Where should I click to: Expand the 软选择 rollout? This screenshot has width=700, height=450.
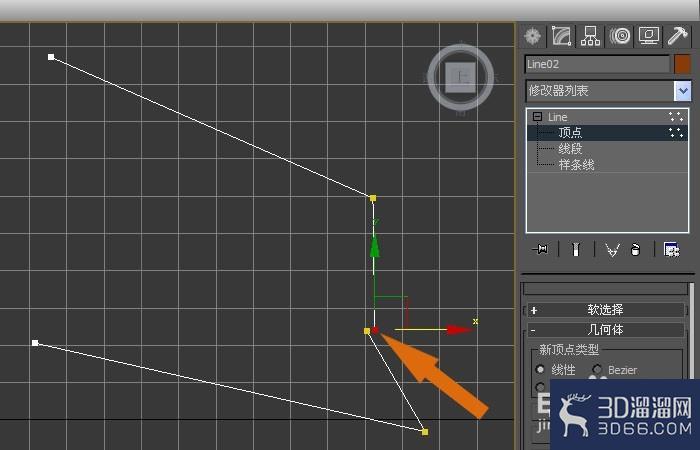click(606, 310)
